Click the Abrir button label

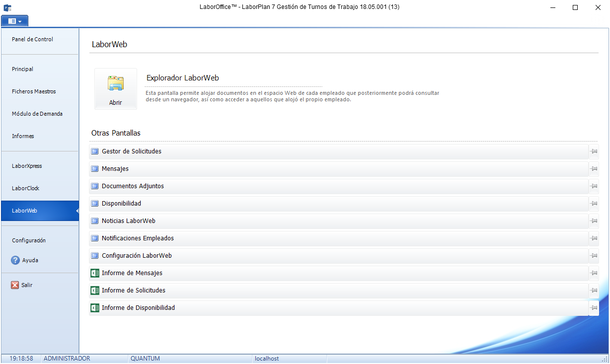[x=116, y=103]
